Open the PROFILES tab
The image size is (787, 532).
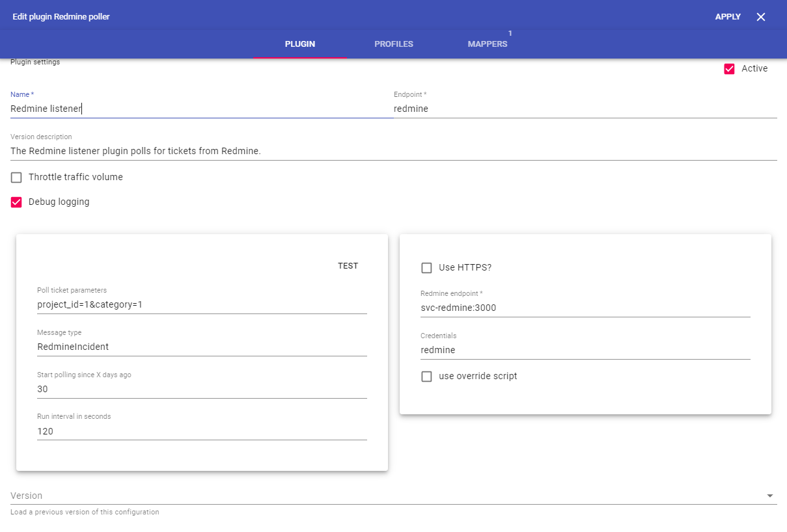(394, 44)
